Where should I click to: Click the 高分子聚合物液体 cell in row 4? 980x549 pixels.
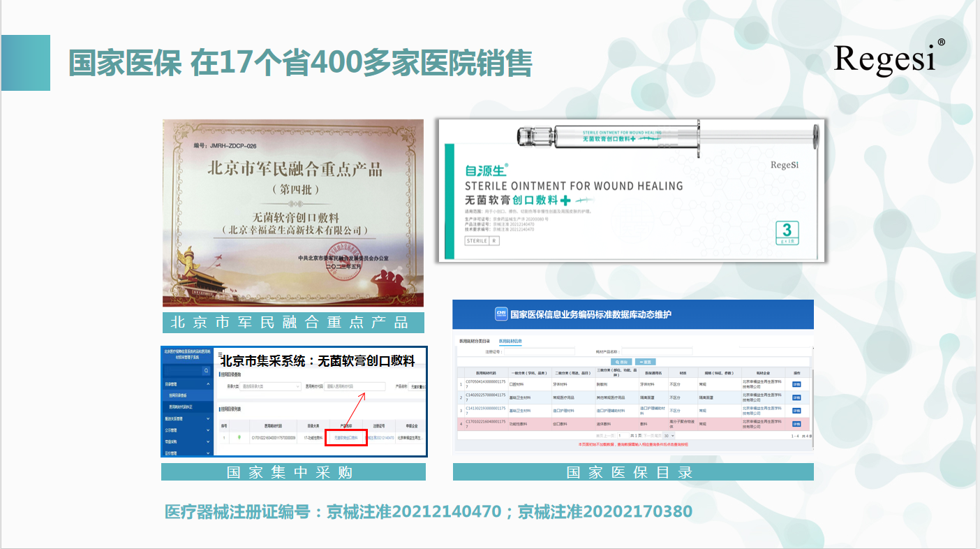682,424
